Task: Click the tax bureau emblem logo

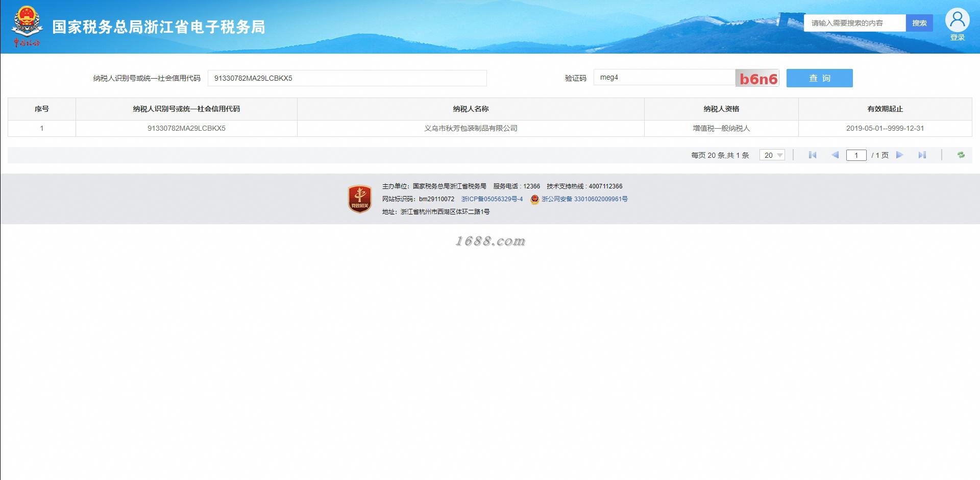Action: (27, 27)
